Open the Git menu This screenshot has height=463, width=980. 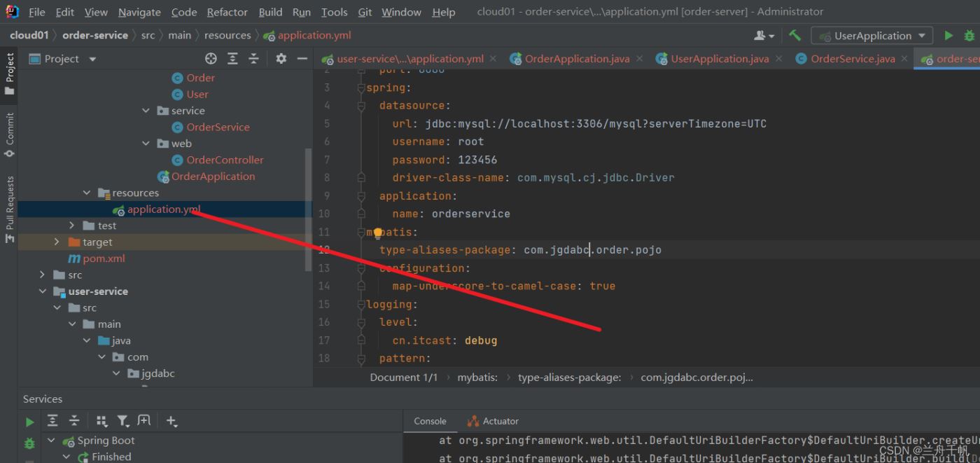click(365, 12)
